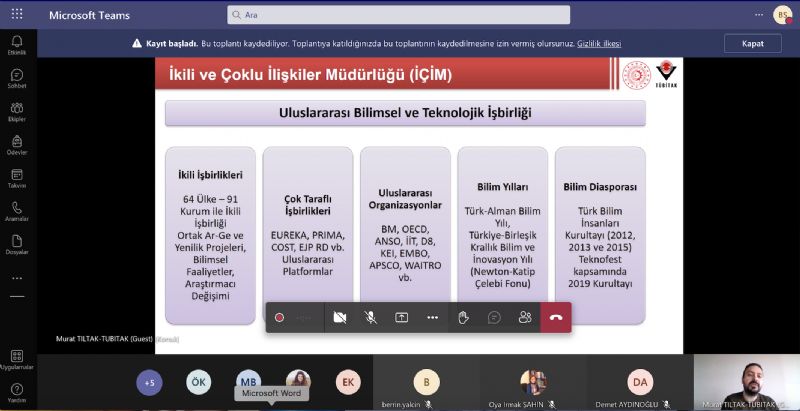Select participant avatar MB

tap(248, 381)
